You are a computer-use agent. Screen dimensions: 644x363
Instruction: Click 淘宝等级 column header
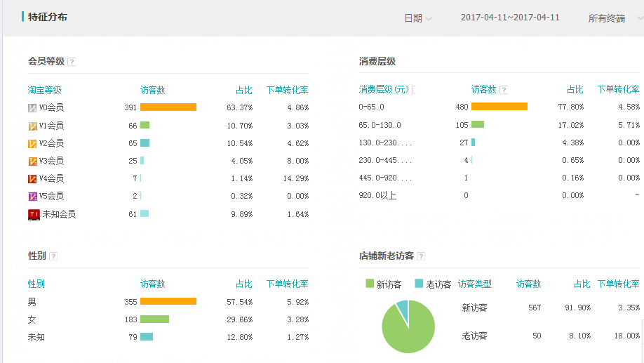coord(45,90)
